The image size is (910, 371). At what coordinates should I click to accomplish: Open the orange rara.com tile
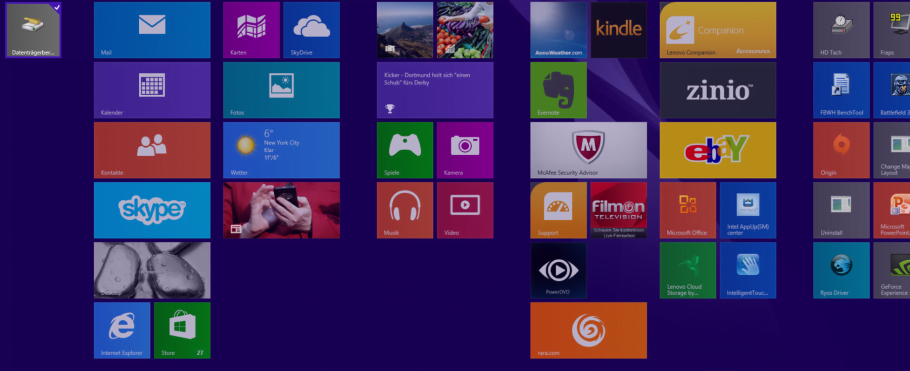pyautogui.click(x=588, y=330)
